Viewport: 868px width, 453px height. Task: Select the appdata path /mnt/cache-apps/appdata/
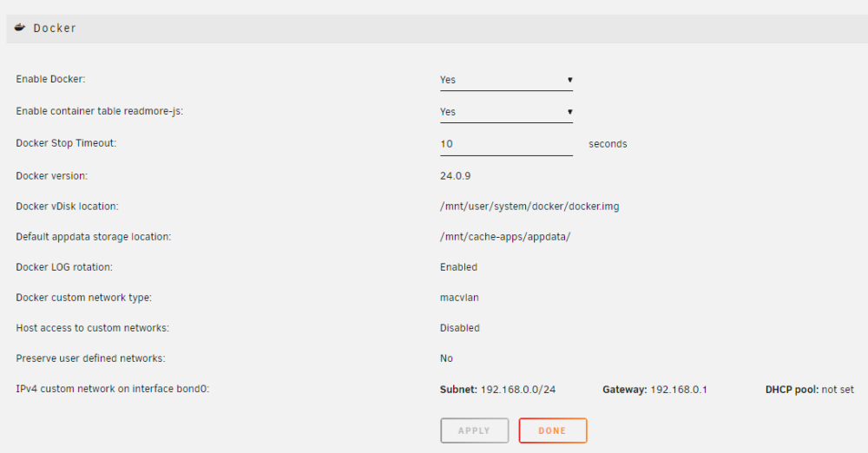pyautogui.click(x=505, y=237)
